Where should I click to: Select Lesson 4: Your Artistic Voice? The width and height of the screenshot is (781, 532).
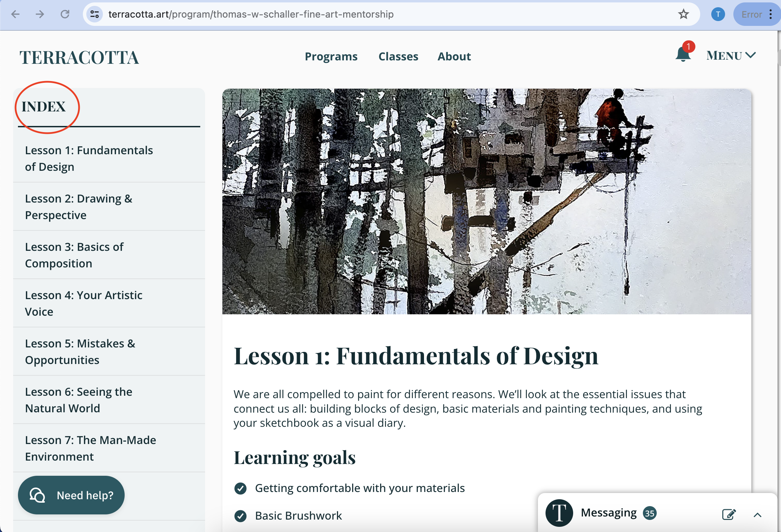pyautogui.click(x=109, y=303)
